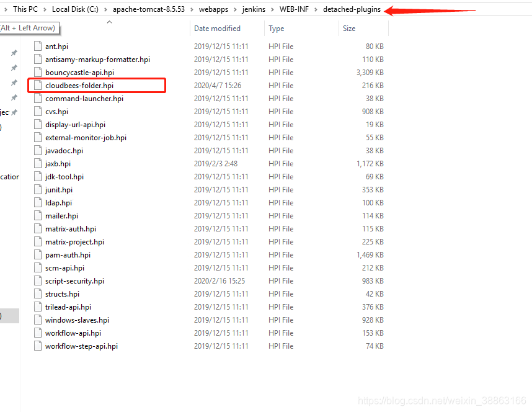Image resolution: width=532 pixels, height=412 pixels.
Task: Click the file icon of jaxb.hpi
Action: tap(38, 163)
